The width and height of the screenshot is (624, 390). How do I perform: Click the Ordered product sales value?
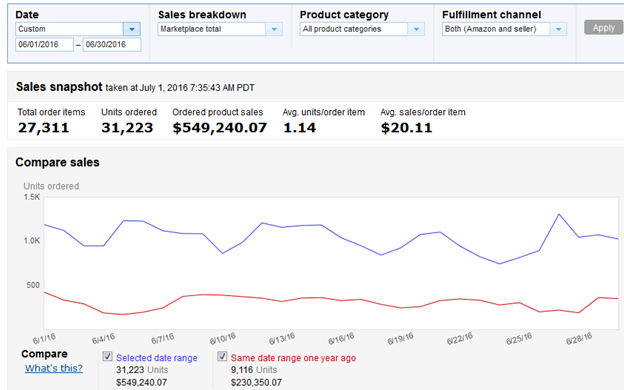(220, 128)
